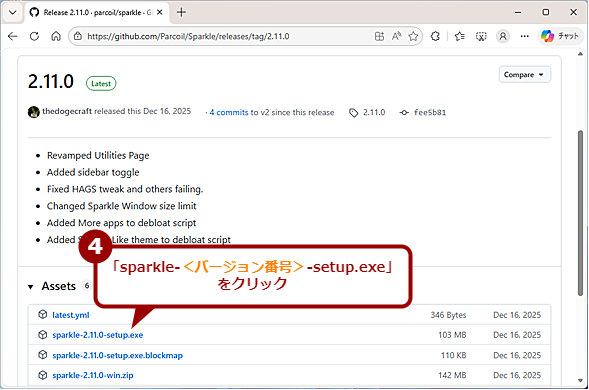Open thedogecraft user profile

point(67,111)
